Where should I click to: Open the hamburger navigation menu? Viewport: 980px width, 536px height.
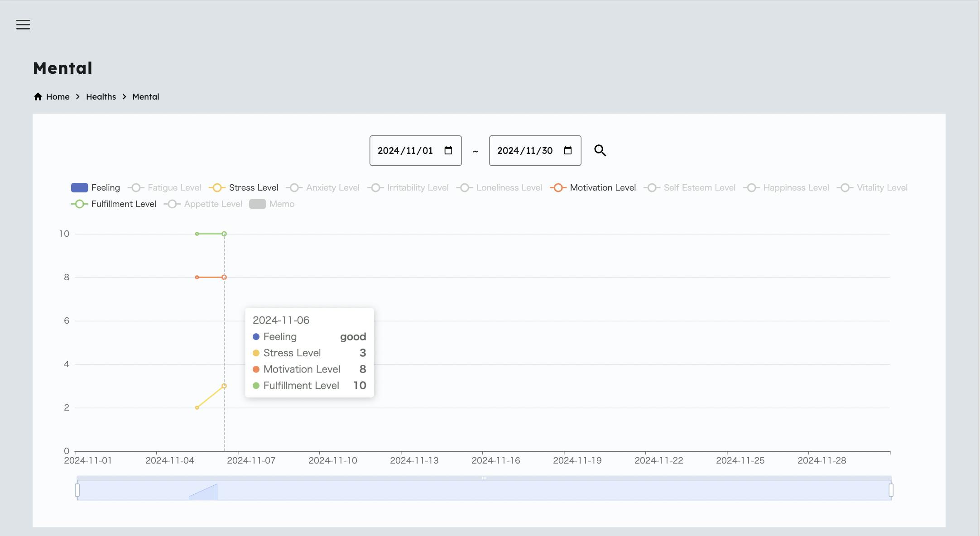(x=23, y=25)
